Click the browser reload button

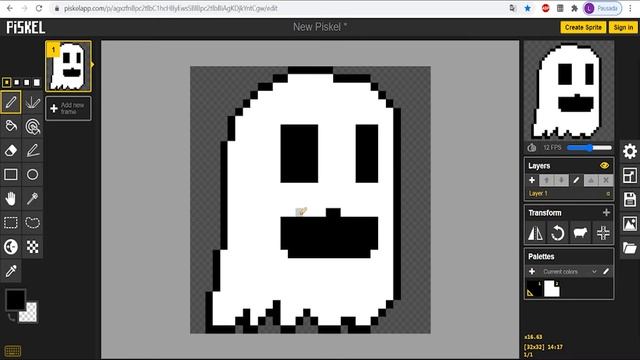(39, 8)
